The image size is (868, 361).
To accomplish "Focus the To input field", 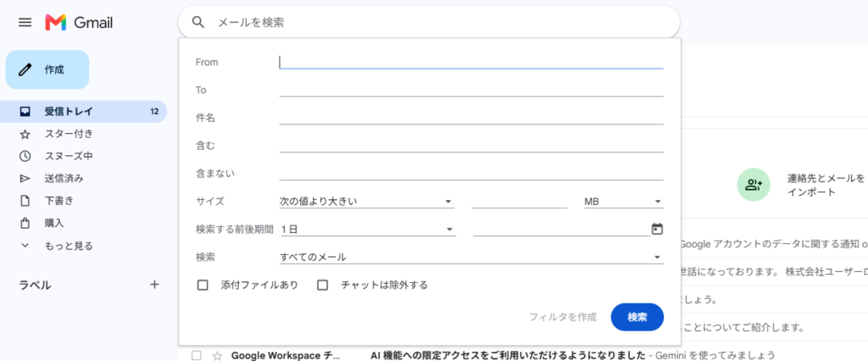I will click(x=471, y=90).
